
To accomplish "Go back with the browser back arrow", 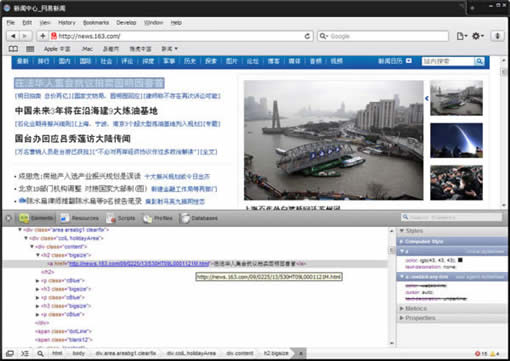I will (x=13, y=36).
